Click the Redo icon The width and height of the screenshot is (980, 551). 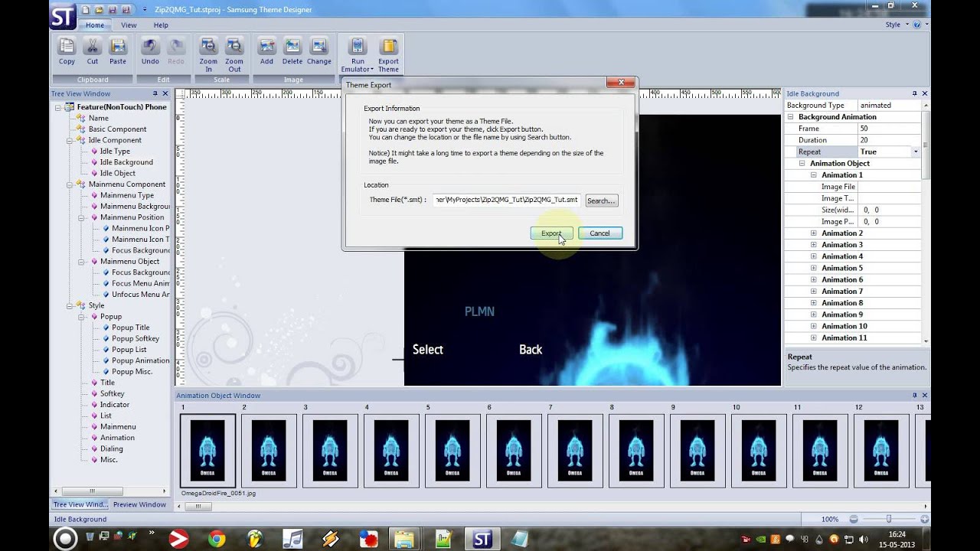click(176, 46)
